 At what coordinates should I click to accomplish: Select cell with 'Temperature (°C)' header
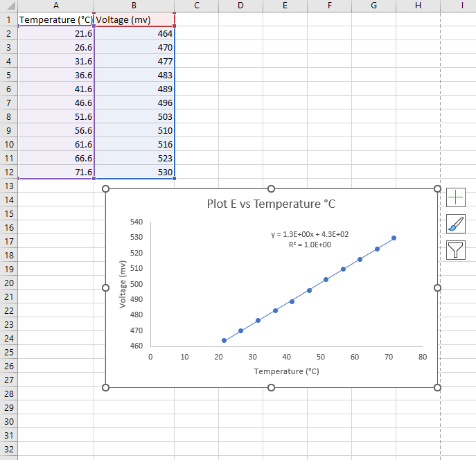pos(56,19)
